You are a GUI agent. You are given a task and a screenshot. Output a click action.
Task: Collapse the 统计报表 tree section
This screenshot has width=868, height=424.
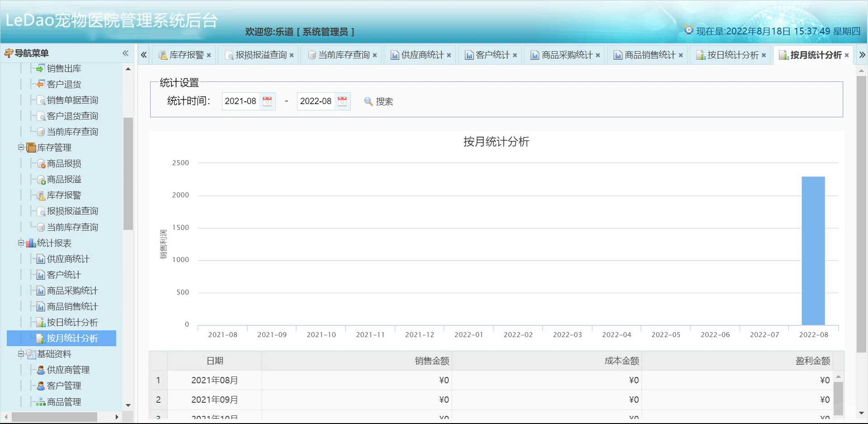[x=20, y=243]
